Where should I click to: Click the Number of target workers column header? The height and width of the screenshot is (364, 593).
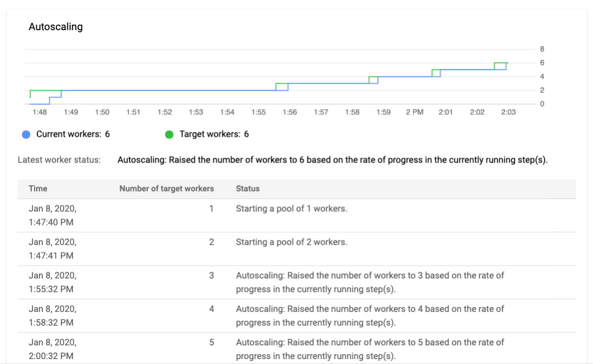(166, 188)
